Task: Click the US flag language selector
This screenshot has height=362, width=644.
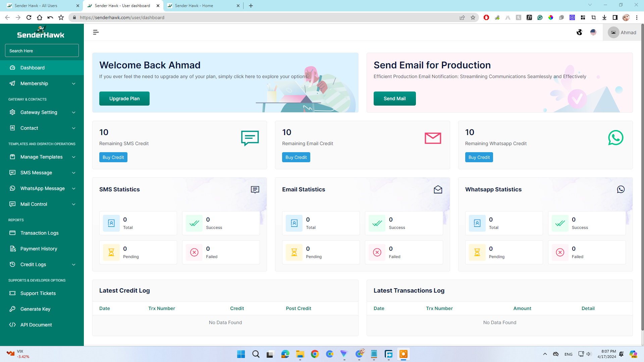Action: click(x=593, y=32)
